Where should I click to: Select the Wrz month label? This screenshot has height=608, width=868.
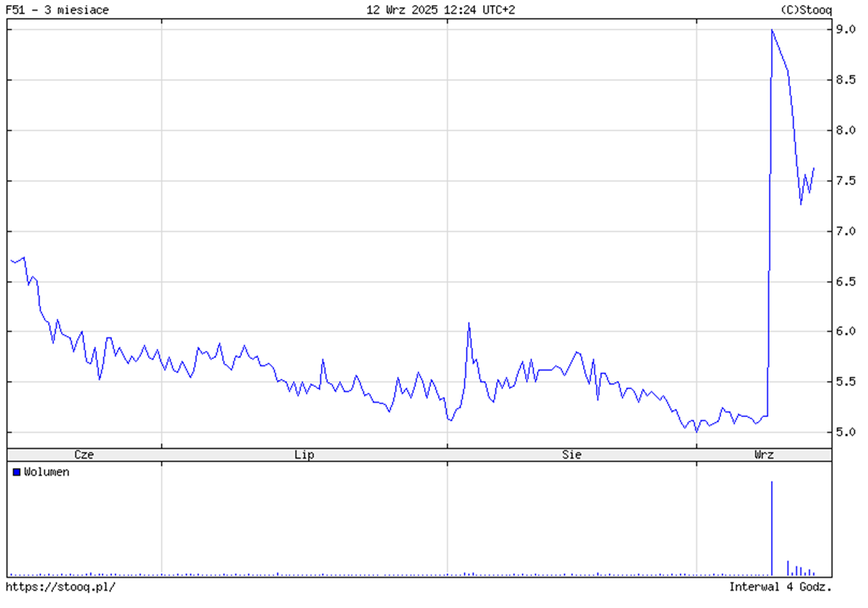click(x=764, y=454)
